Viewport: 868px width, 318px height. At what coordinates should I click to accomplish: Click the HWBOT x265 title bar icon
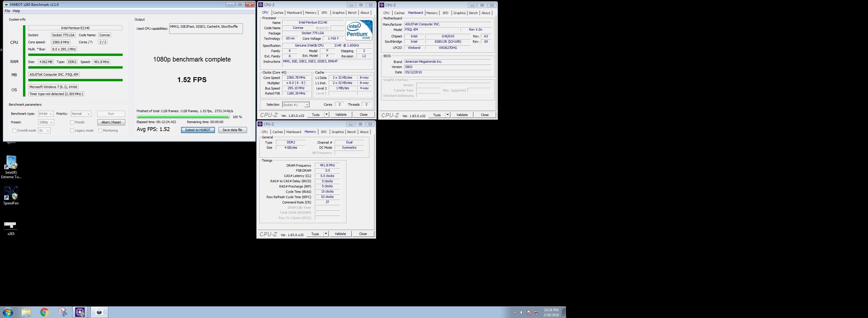tap(7, 5)
